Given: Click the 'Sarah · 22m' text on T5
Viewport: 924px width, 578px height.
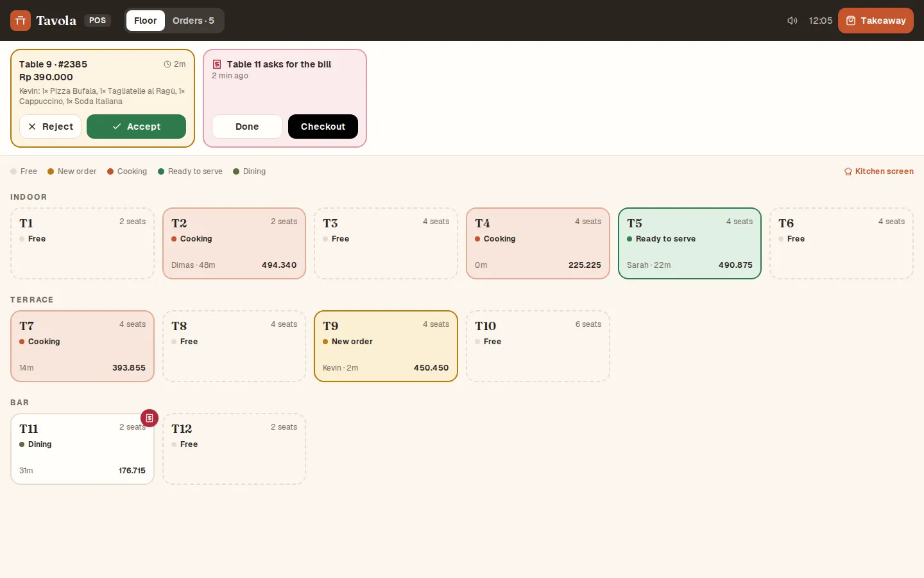Looking at the screenshot, I should tap(649, 265).
